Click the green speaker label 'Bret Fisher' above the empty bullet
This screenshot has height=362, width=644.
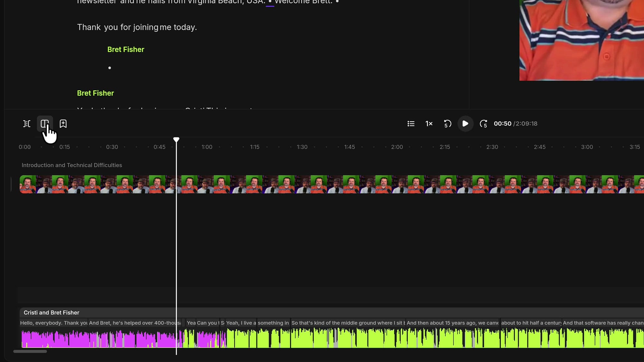126,50
